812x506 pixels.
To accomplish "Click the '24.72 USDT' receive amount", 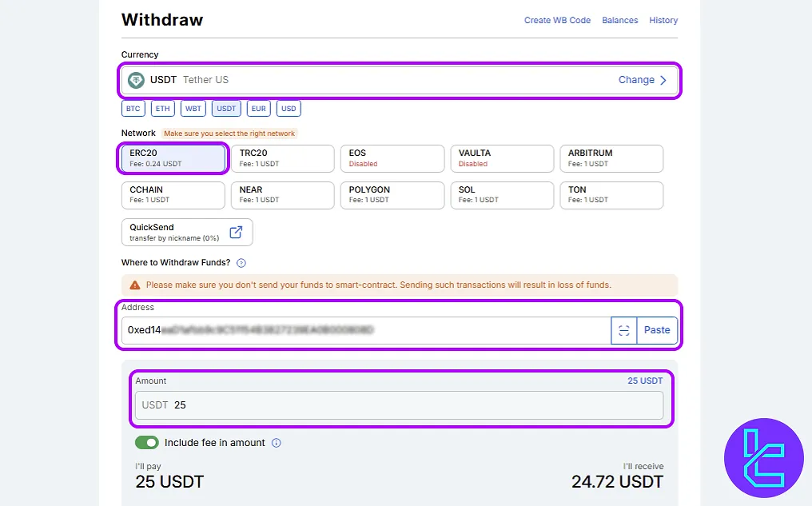I will (617, 482).
